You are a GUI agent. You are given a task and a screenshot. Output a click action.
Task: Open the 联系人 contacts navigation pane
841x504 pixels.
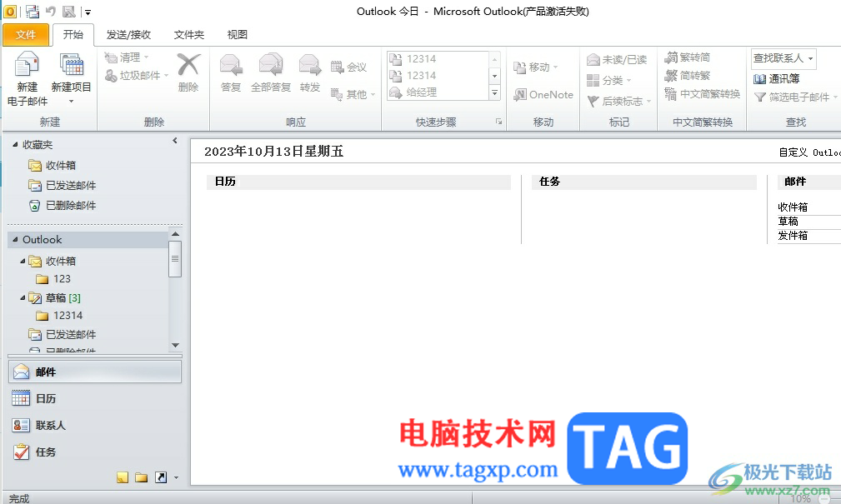pyautogui.click(x=95, y=425)
